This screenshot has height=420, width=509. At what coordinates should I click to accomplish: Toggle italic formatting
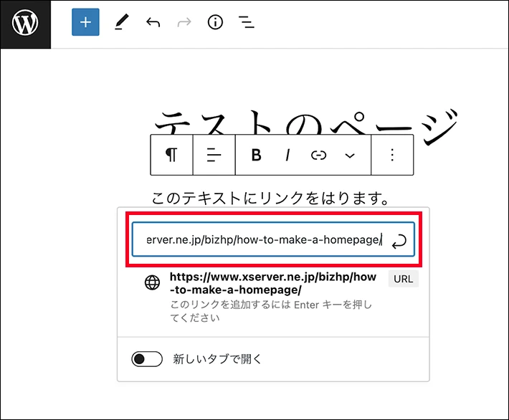tap(287, 155)
